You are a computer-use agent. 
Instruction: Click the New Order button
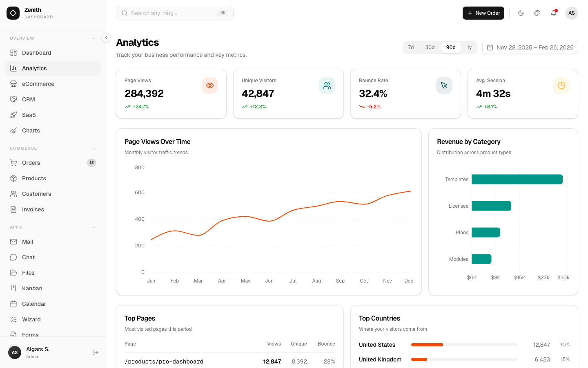(483, 13)
